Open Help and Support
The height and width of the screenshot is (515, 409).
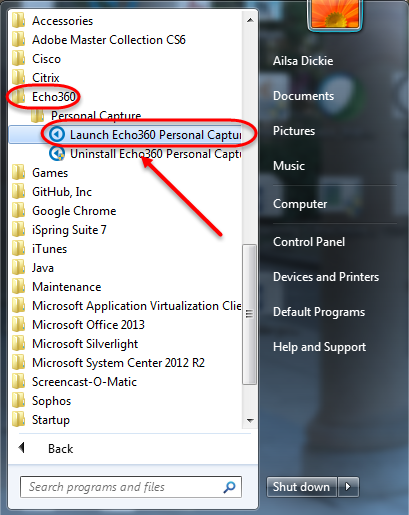point(319,347)
